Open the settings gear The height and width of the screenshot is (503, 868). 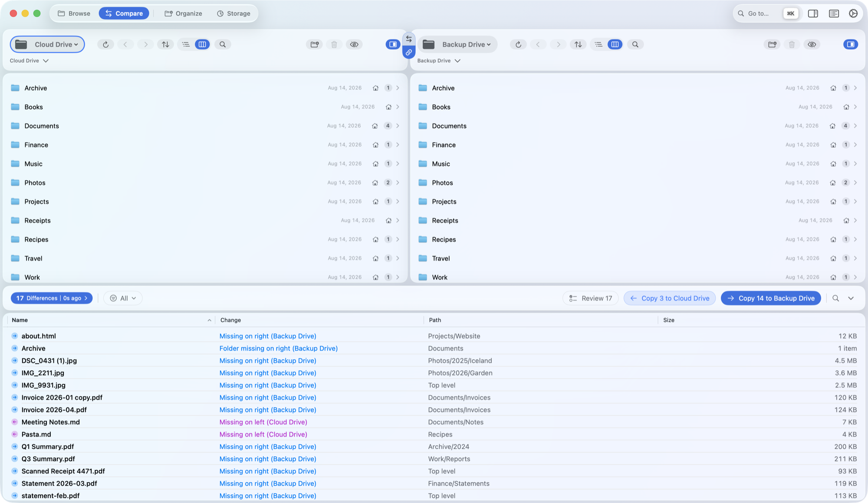click(853, 13)
